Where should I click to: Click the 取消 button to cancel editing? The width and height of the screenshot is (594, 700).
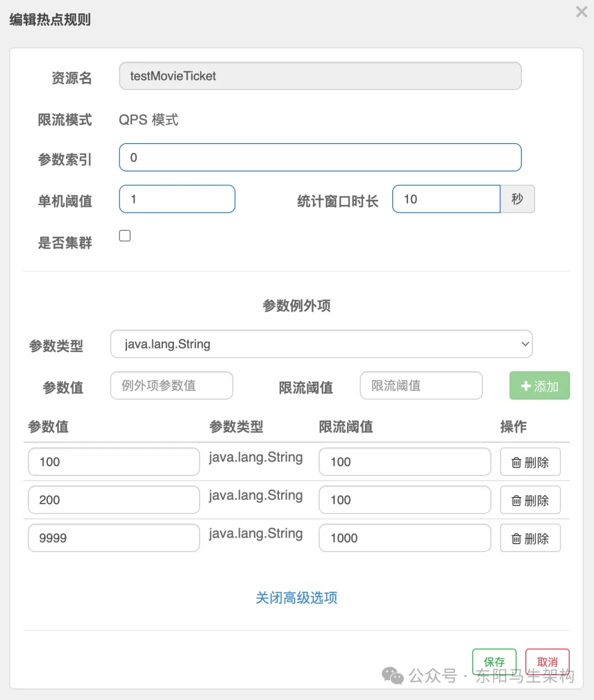click(x=547, y=661)
